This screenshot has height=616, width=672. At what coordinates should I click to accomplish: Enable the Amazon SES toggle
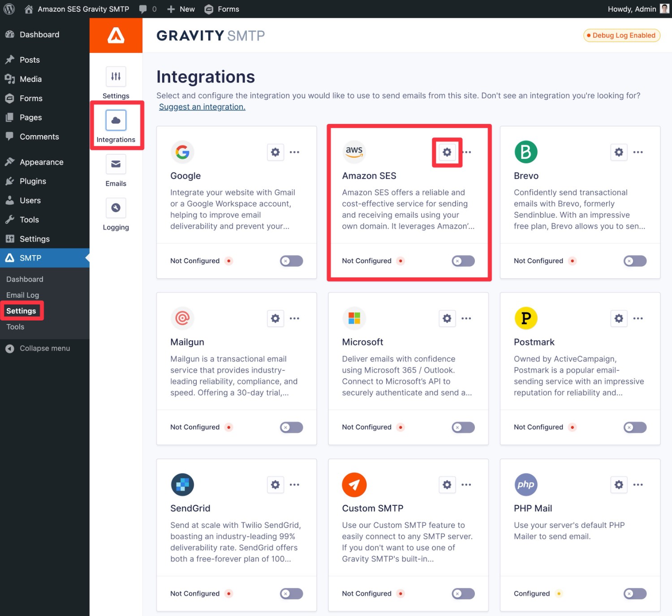[463, 261]
